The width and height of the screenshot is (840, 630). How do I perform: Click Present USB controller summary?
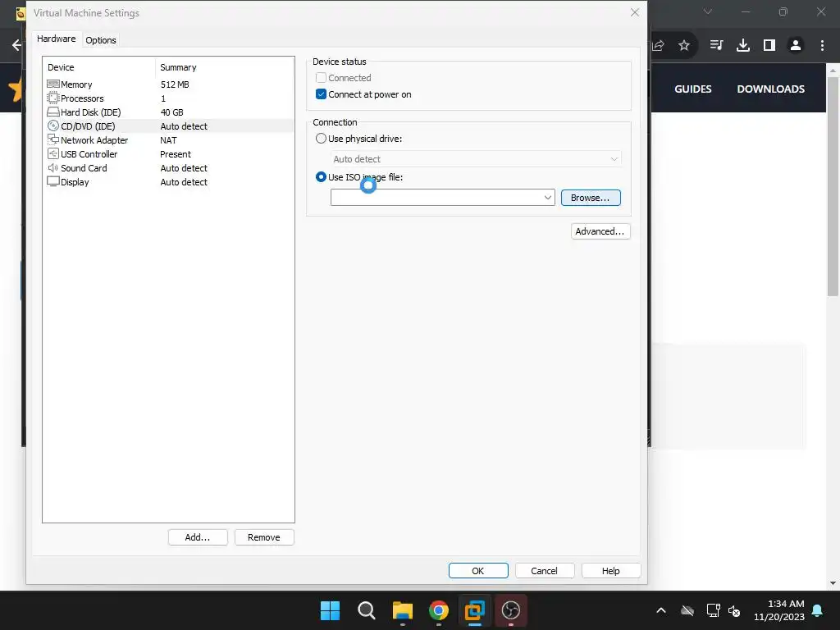(176, 153)
